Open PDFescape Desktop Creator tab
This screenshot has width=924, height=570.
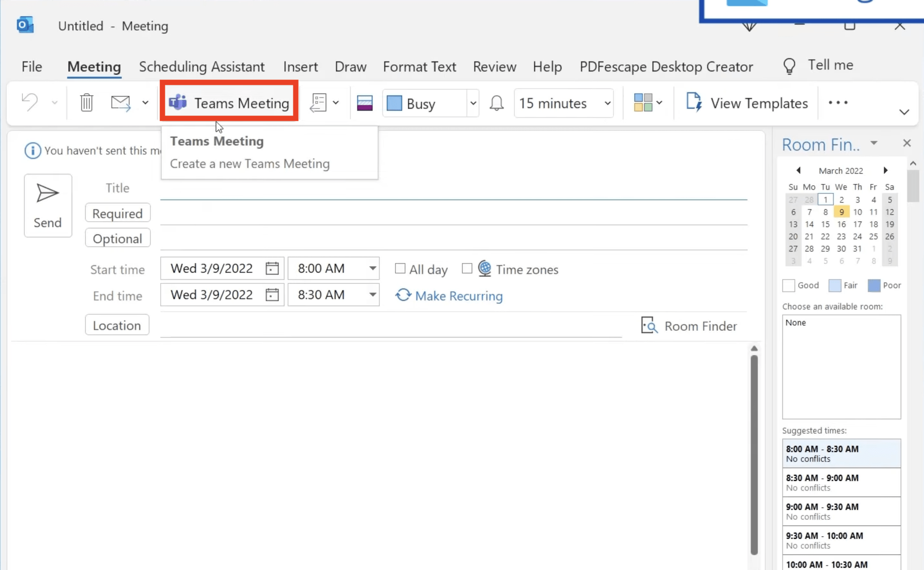click(666, 67)
